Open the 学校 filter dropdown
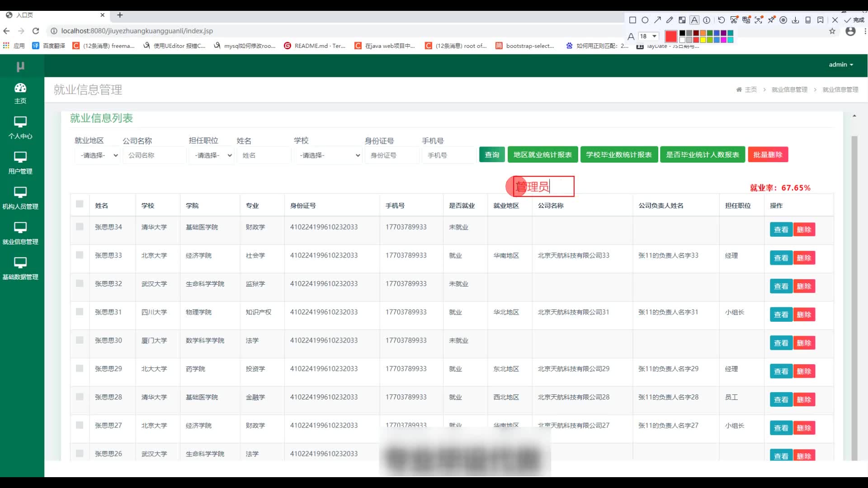The image size is (868, 488). [x=328, y=155]
